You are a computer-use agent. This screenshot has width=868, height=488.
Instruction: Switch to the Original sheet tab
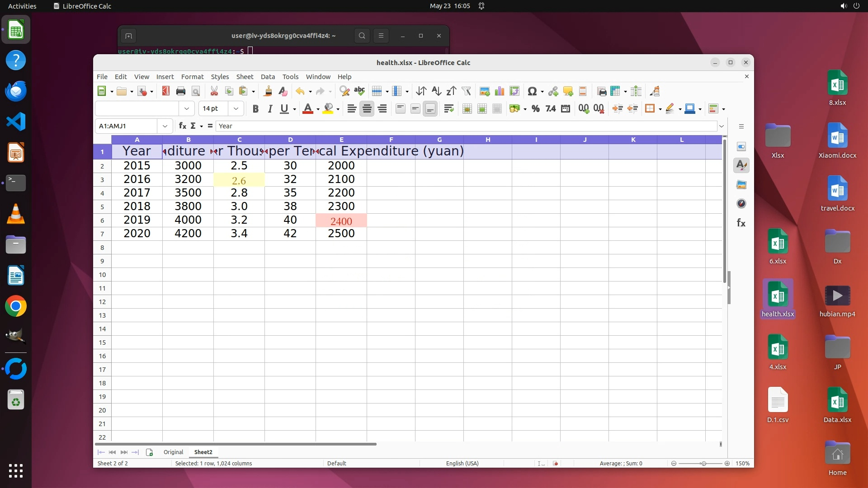tap(173, 452)
